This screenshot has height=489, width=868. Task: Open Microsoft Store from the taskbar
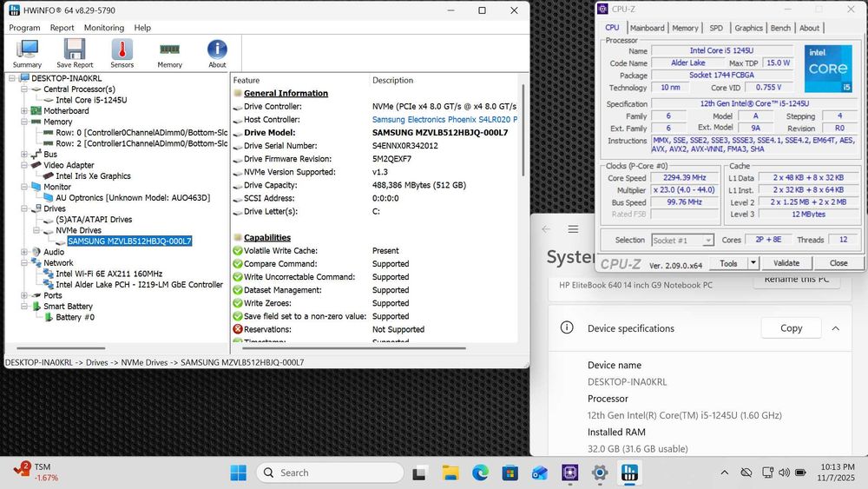(510, 473)
